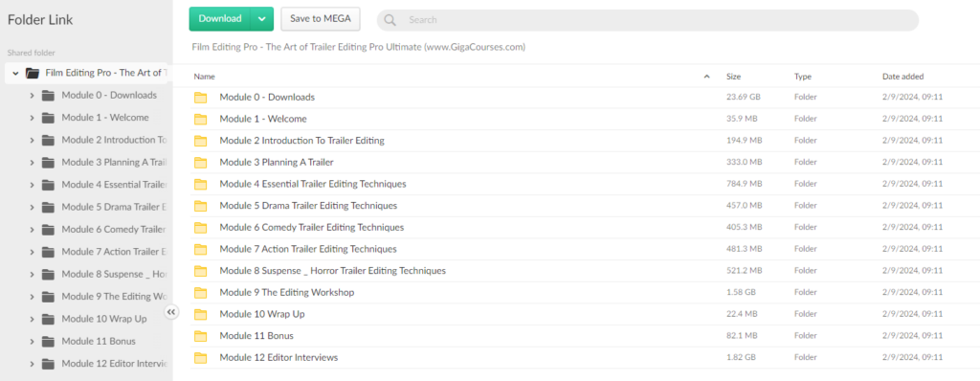Screen dimensions: 980x381
Task: Sort the list by the Size column header
Action: (x=733, y=77)
